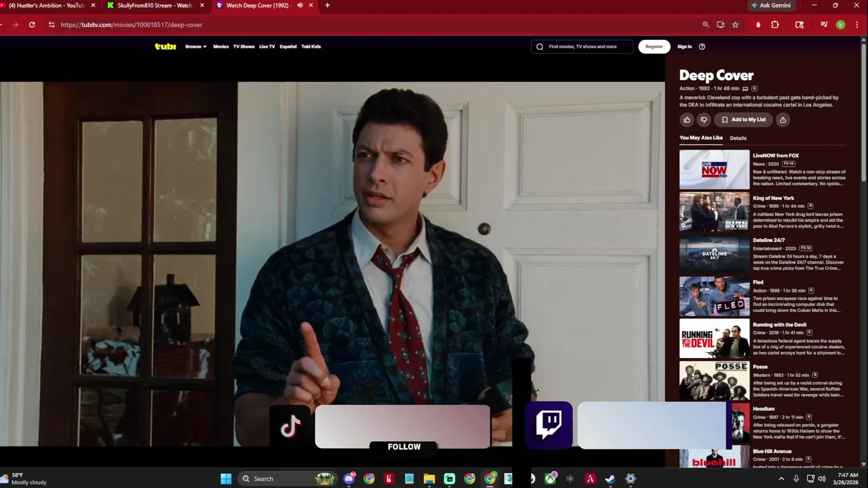The height and width of the screenshot is (488, 868).
Task: Click the Tubi search magnifier icon
Action: pyautogui.click(x=540, y=47)
